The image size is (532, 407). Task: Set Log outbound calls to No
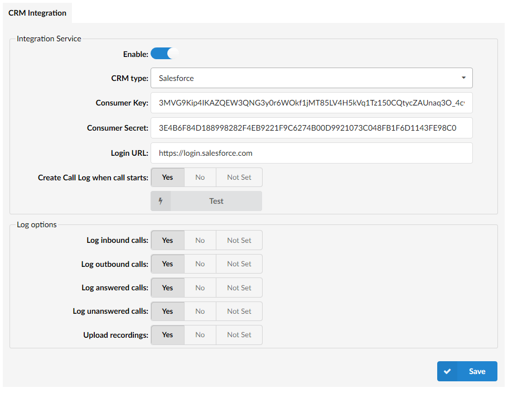click(x=200, y=264)
